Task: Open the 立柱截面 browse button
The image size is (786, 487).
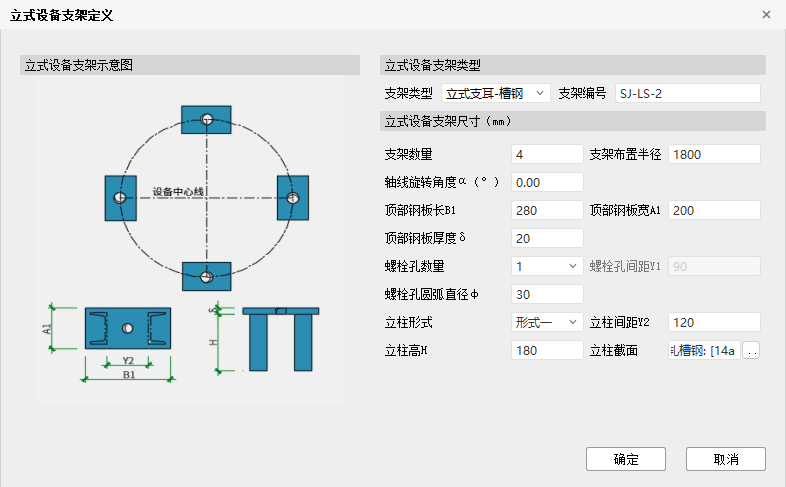Action: (x=751, y=351)
